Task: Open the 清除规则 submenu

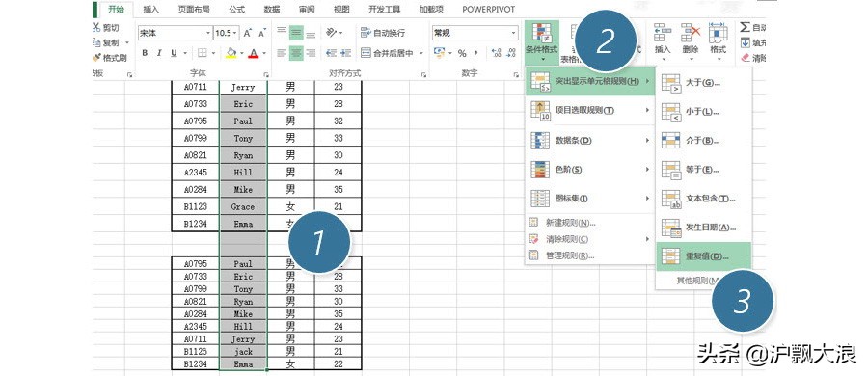Action: [590, 239]
